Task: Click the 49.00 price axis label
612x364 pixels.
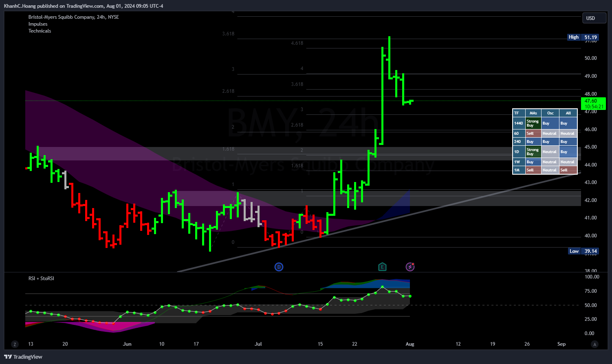Action: point(591,76)
